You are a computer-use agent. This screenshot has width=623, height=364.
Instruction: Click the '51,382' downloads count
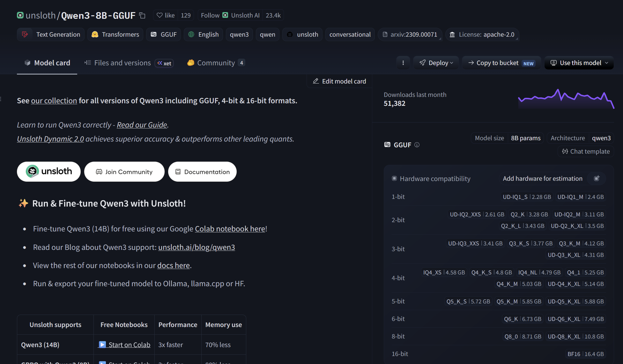point(395,104)
